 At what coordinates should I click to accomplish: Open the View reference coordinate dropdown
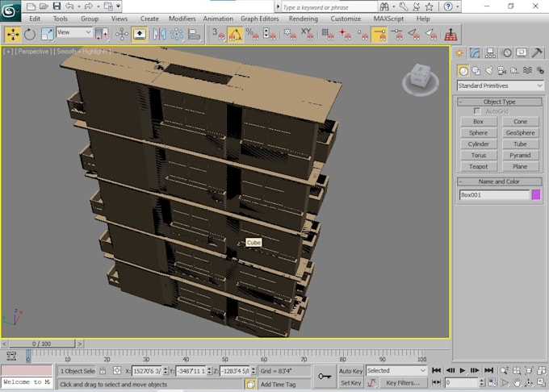tap(73, 33)
